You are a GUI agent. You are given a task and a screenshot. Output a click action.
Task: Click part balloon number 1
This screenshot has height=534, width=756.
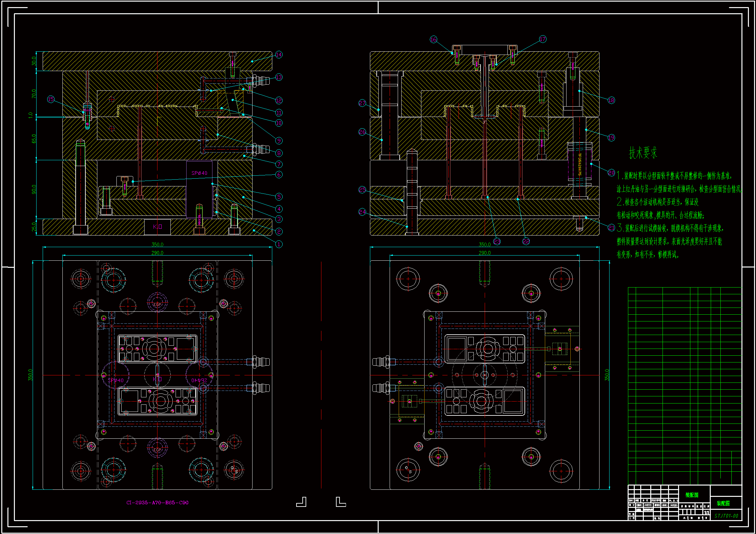point(278,244)
